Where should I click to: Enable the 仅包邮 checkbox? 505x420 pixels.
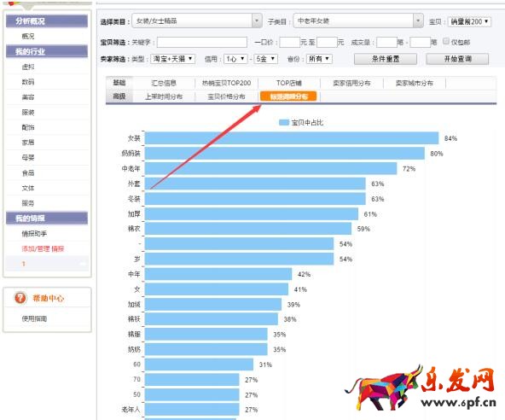446,41
